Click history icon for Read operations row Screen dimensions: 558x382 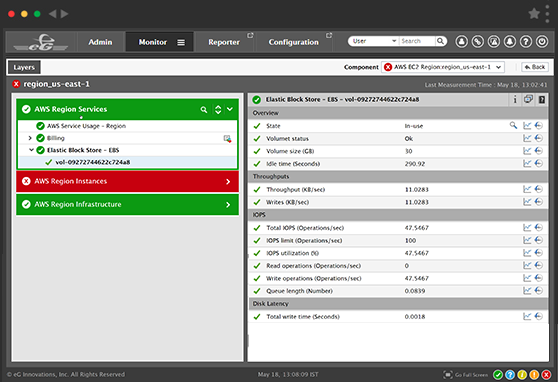tap(539, 265)
